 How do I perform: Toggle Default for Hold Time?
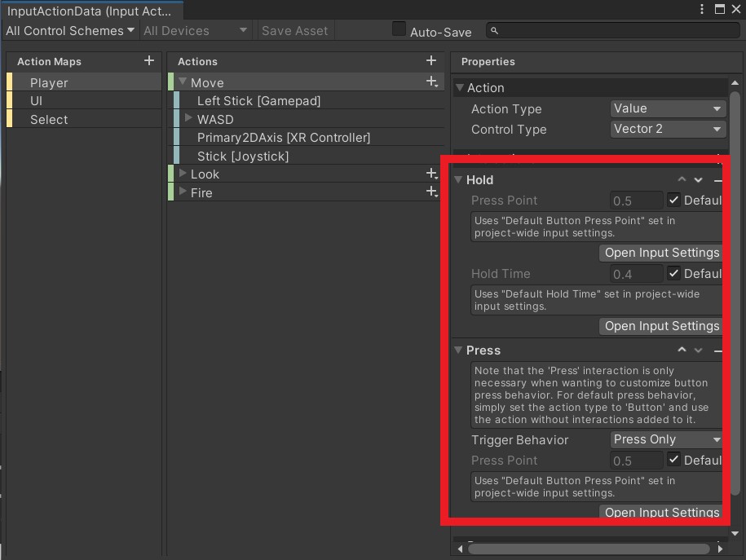coord(673,273)
